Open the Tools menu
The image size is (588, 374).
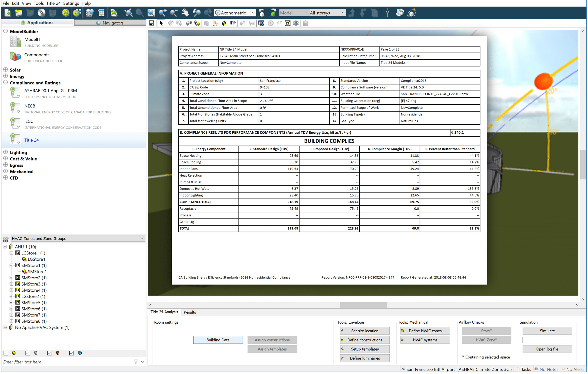tap(39, 3)
